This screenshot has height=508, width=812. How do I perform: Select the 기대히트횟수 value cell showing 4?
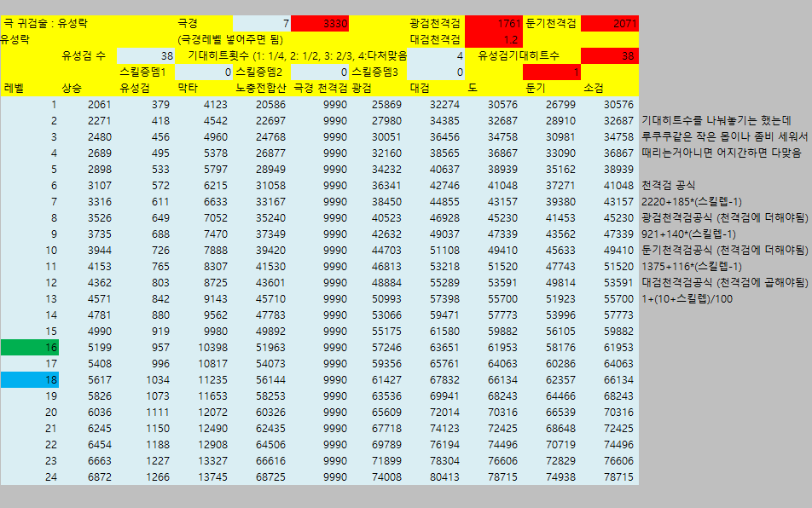tap(436, 56)
